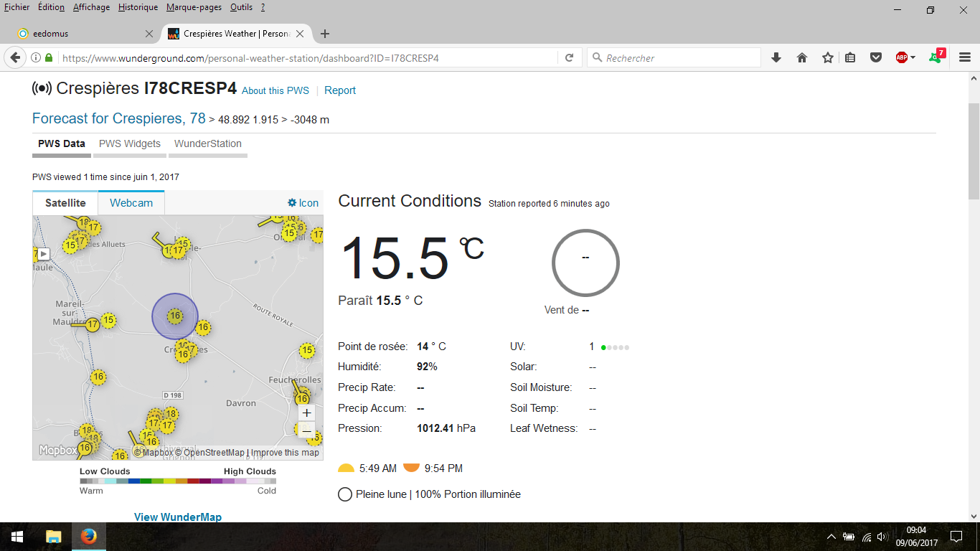Open the Wi-Fi network tray icon
The image size is (980, 551).
[x=866, y=537]
